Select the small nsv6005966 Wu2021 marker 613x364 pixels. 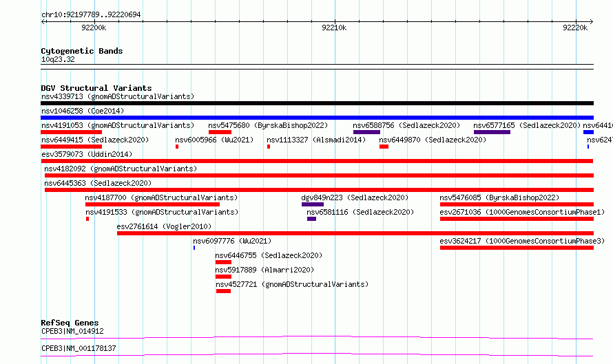(x=177, y=147)
